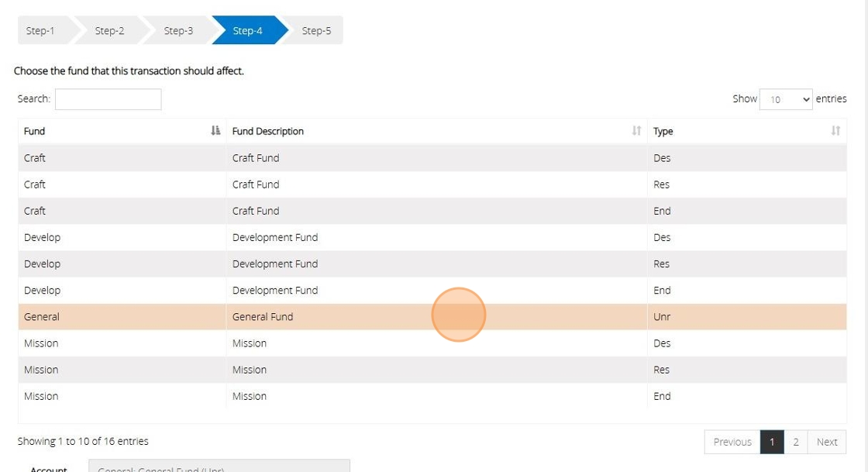Open the Show entries dropdown
Viewport: 868px width, 472px height.
786,99
